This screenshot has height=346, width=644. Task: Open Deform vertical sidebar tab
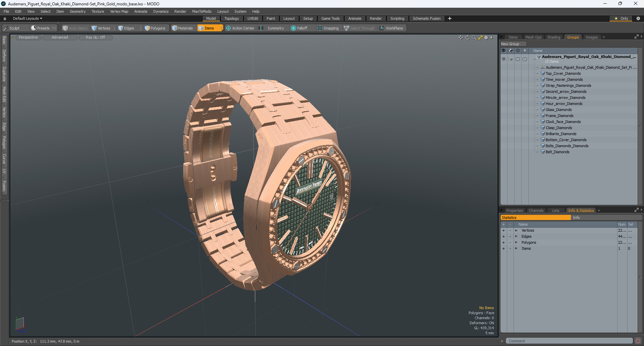coord(4,56)
